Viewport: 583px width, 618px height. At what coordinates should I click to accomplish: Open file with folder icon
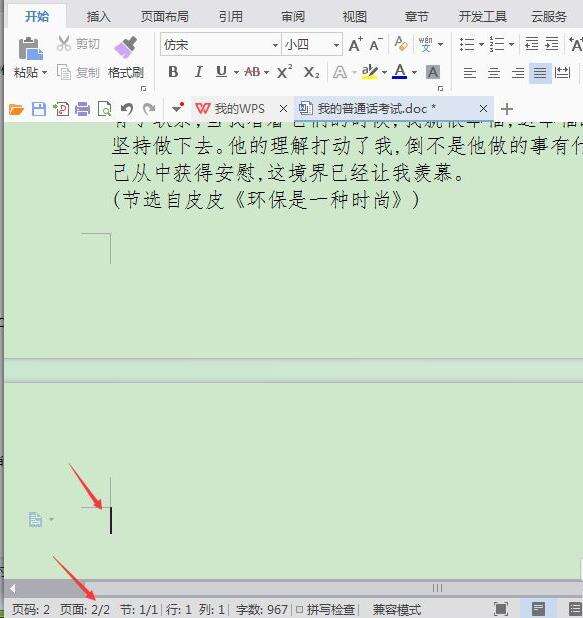[16, 109]
